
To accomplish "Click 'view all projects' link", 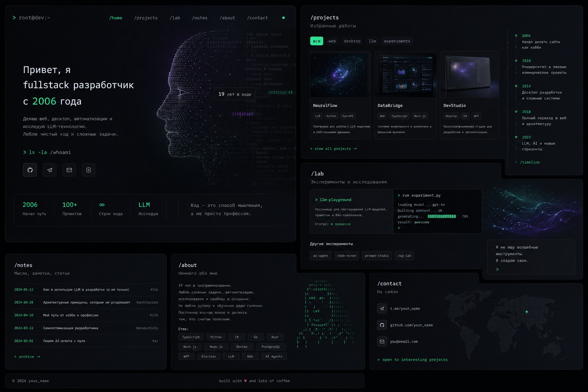I will 333,149.
